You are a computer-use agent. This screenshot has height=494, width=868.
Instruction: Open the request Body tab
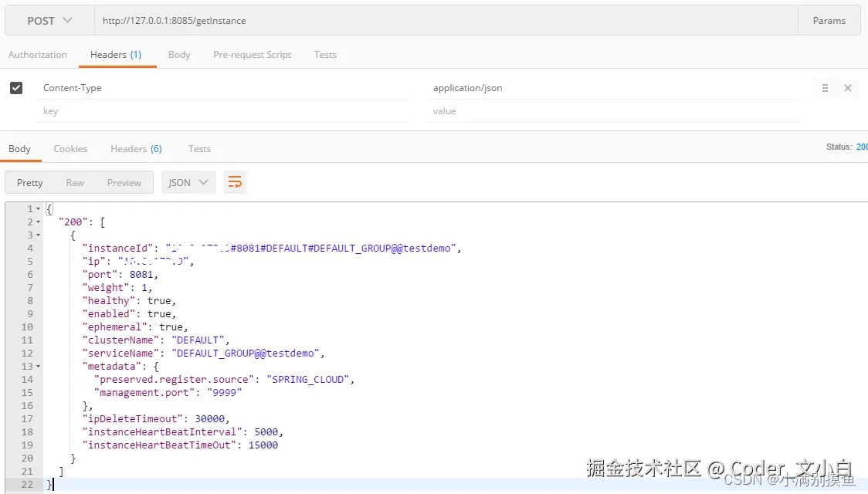(179, 55)
